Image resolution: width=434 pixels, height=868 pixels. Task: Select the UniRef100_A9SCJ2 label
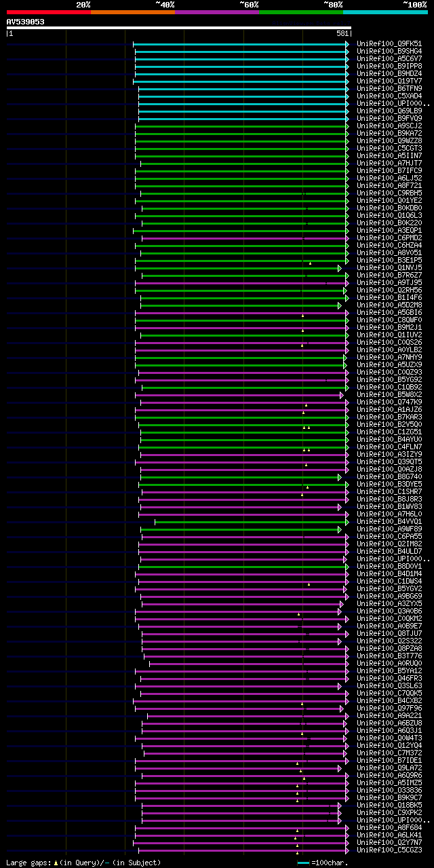pos(389,126)
